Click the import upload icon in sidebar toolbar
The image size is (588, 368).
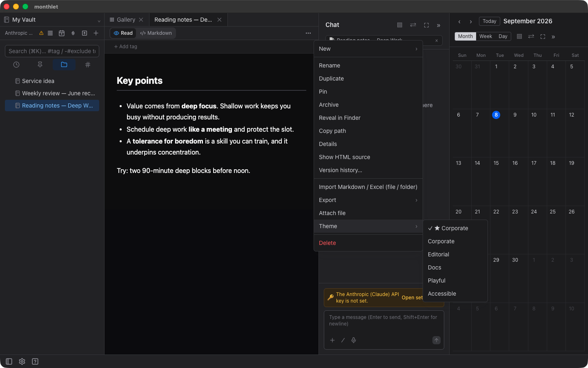point(85,33)
